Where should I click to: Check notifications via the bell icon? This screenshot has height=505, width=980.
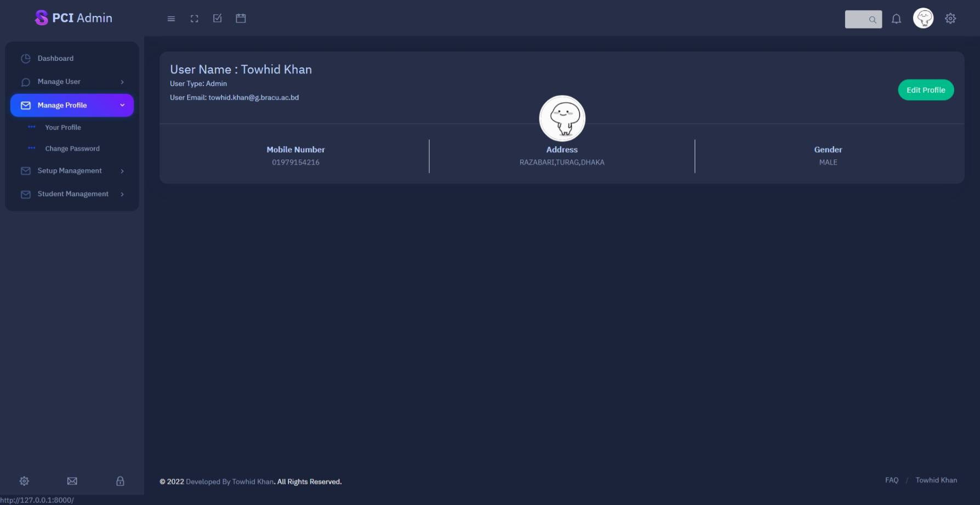[896, 18]
